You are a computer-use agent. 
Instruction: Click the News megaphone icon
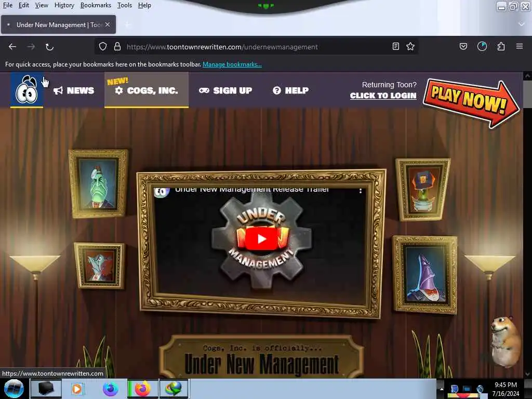pos(58,90)
